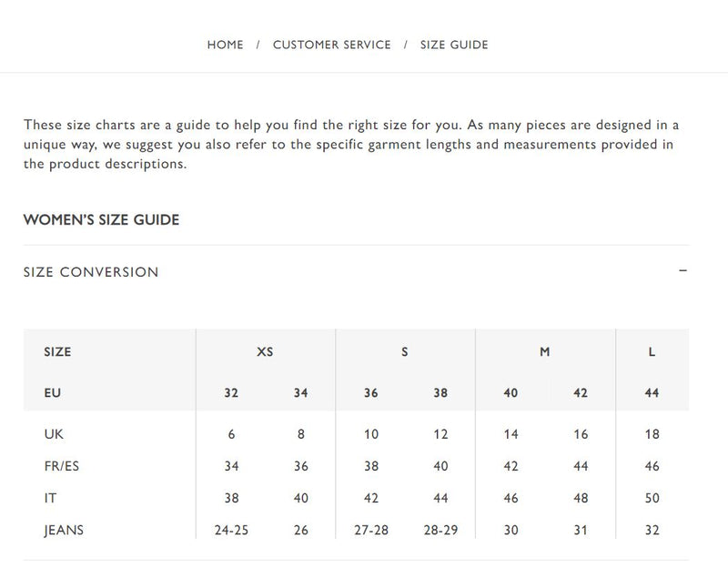Select the EU row label
The height and width of the screenshot is (568, 728).
point(53,393)
